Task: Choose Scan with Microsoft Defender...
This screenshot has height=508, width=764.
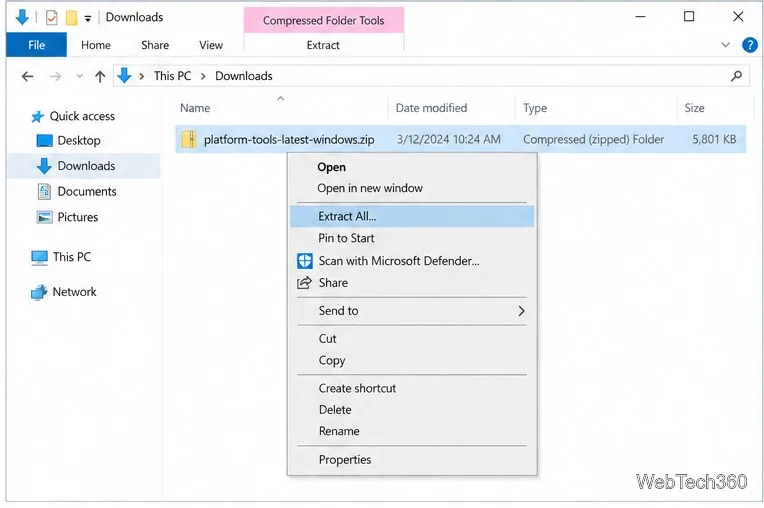Action: click(x=412, y=261)
